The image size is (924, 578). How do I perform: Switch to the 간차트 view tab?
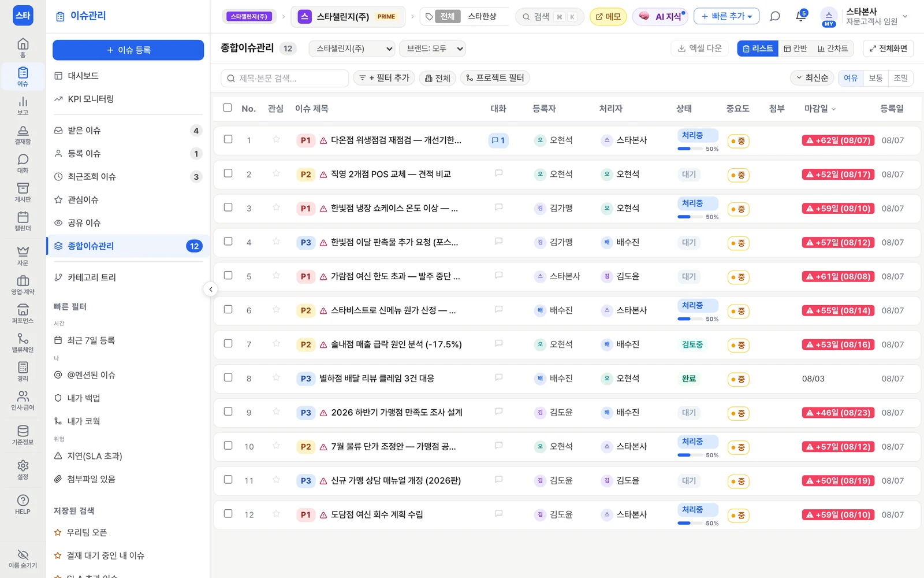coord(833,49)
